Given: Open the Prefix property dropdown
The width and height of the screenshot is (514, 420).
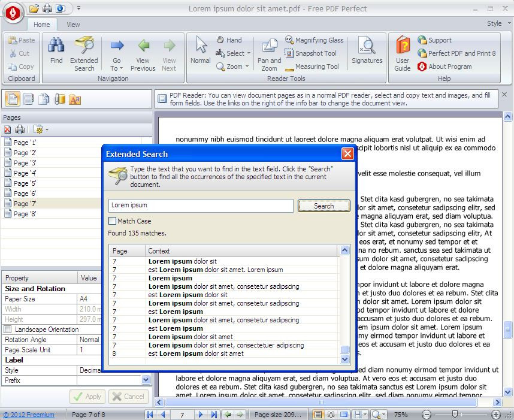Looking at the screenshot, I should click(x=146, y=380).
